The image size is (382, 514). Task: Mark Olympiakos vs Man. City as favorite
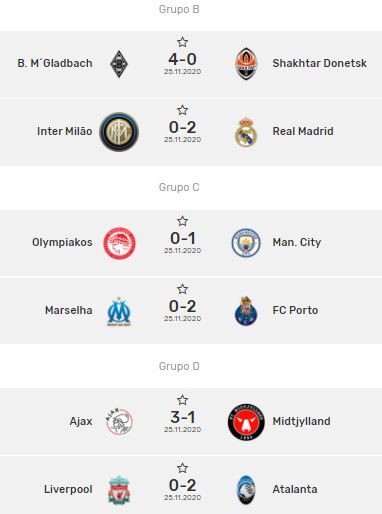182,221
